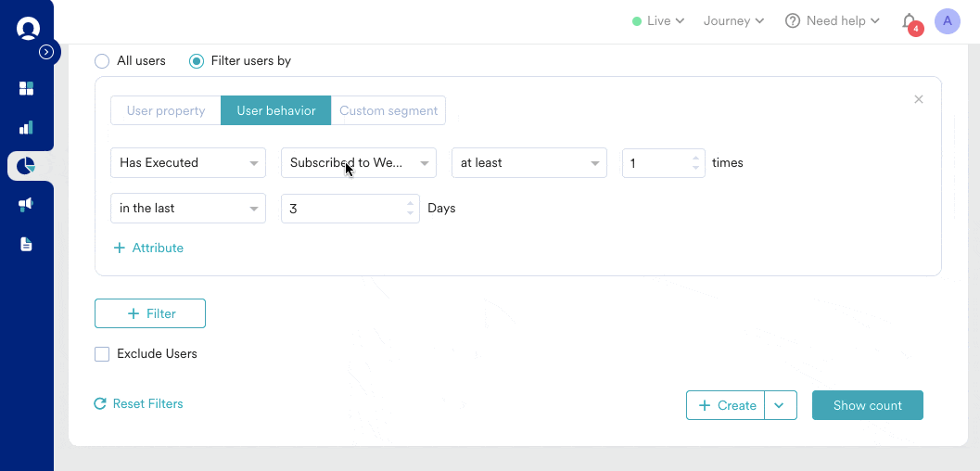Open the document icon in sidebar
The height and width of the screenshot is (471, 980).
tap(26, 244)
